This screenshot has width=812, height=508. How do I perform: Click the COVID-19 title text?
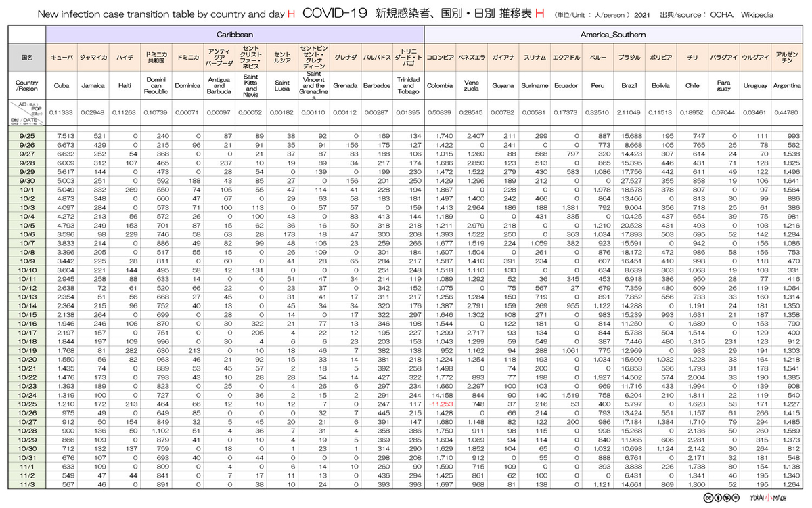tap(335, 13)
